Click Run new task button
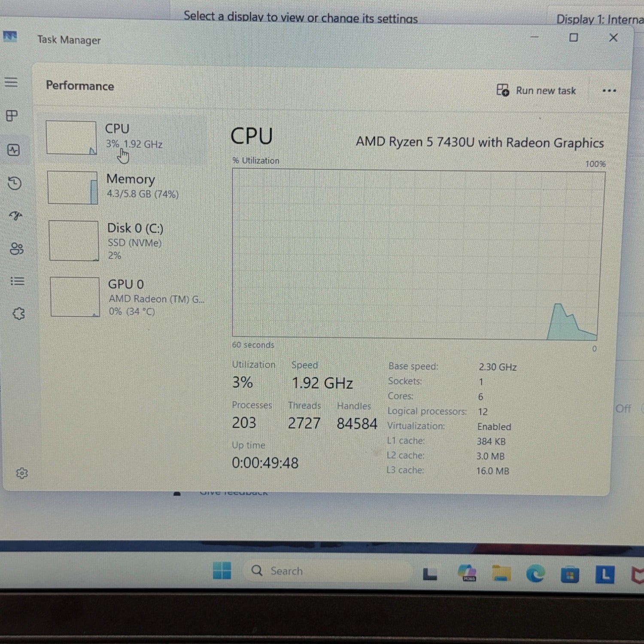The image size is (644, 644). click(536, 91)
